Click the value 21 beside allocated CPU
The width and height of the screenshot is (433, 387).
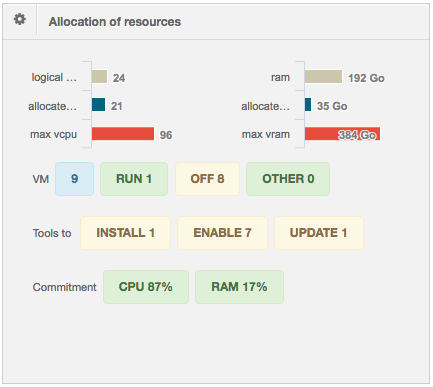coord(116,106)
